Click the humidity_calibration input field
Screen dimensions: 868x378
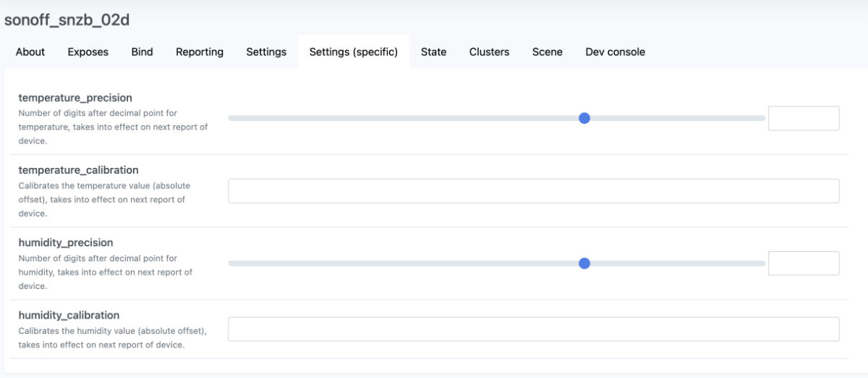(534, 329)
